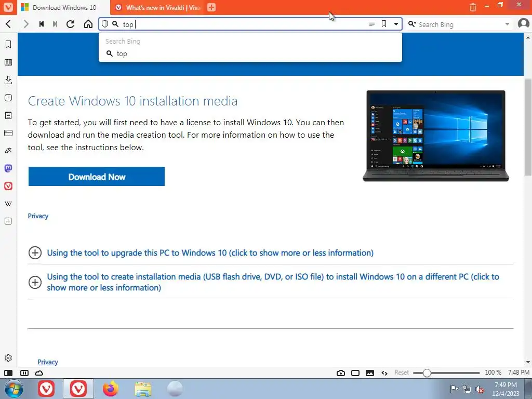Open the Privacy link below Download Now
Image resolution: width=532 pixels, height=399 pixels.
pos(38,216)
